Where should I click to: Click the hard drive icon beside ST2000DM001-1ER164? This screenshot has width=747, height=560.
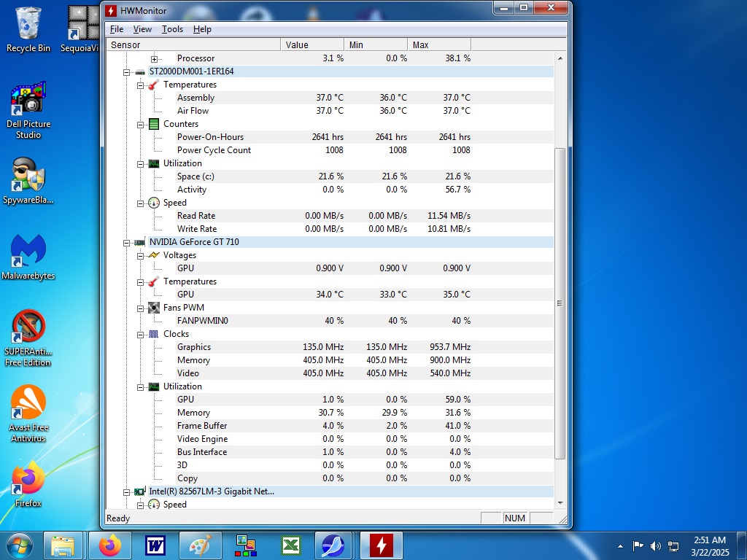tap(139, 72)
